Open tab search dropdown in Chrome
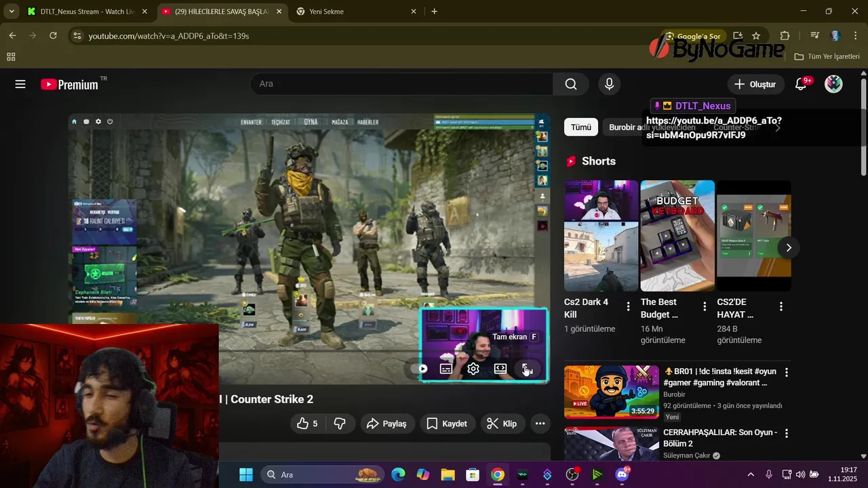Viewport: 868px width, 488px height. pos(12,12)
